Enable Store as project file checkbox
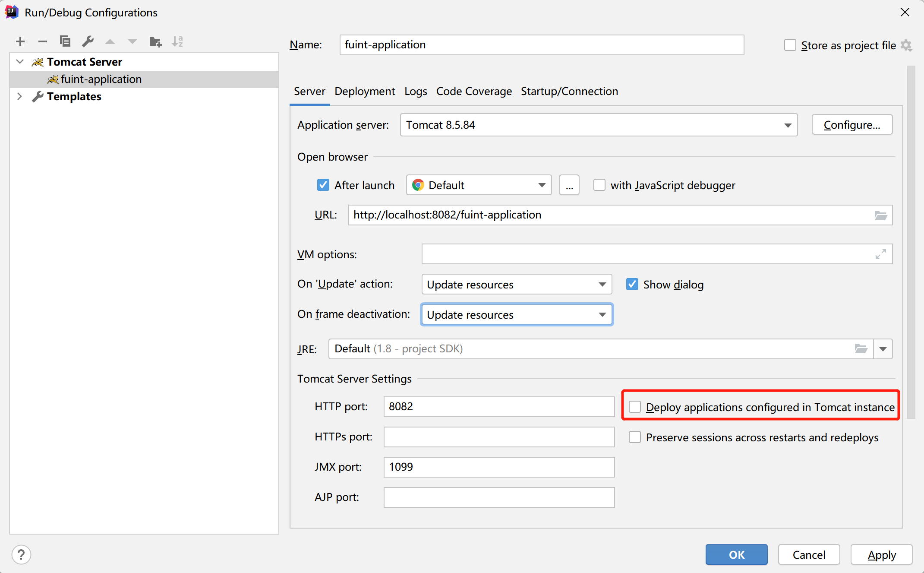The image size is (924, 573). (790, 45)
